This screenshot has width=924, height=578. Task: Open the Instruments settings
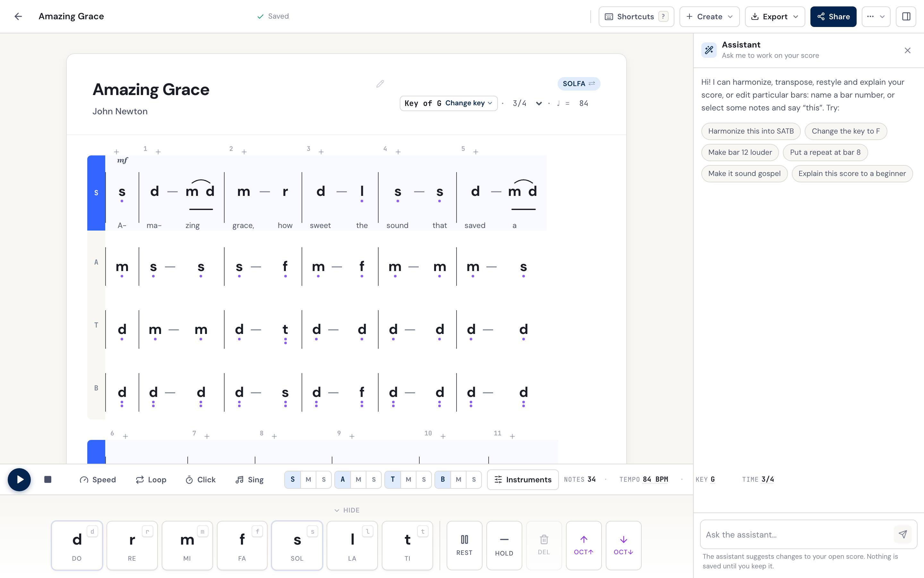pyautogui.click(x=523, y=479)
